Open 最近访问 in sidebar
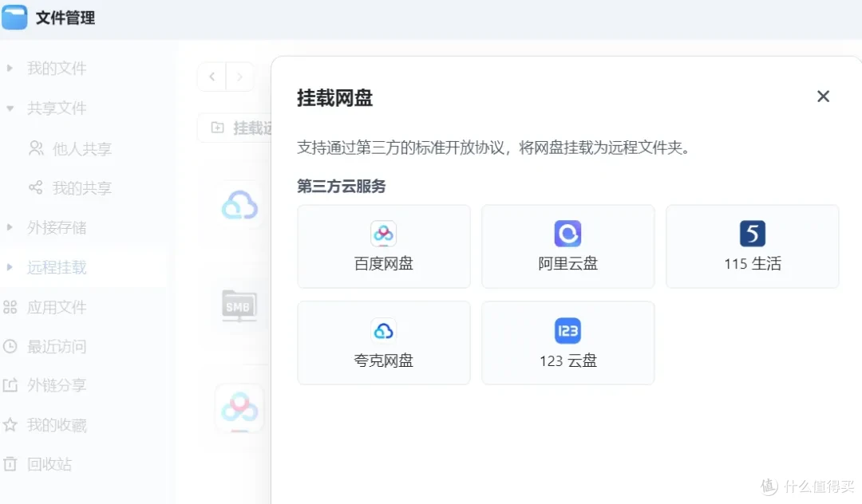862x504 pixels. 57,346
